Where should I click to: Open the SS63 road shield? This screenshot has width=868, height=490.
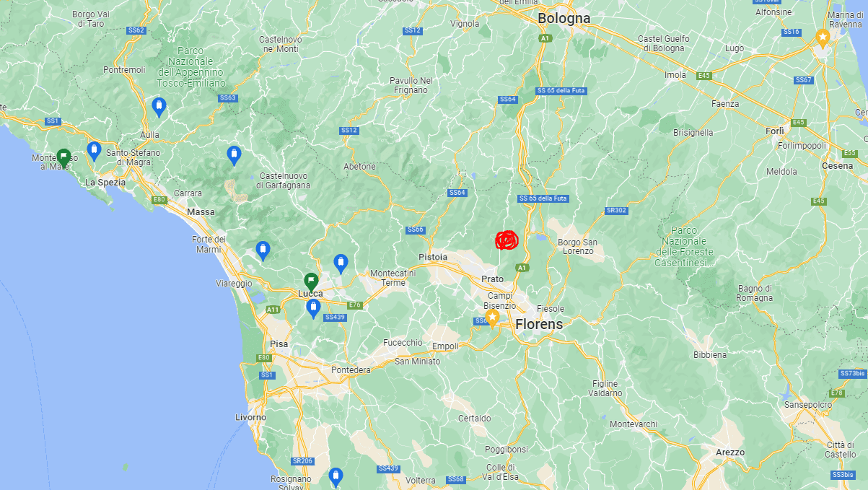pyautogui.click(x=227, y=97)
